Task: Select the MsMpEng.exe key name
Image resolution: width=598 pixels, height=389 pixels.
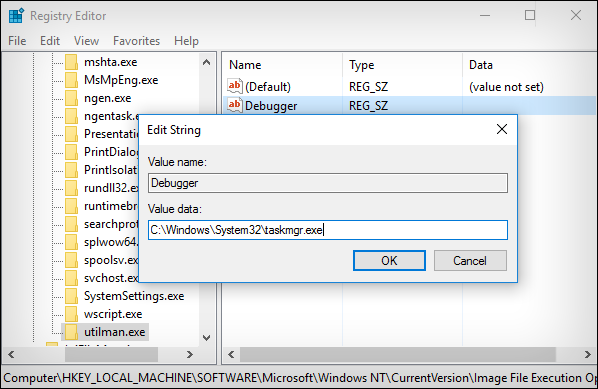Action: (121, 80)
